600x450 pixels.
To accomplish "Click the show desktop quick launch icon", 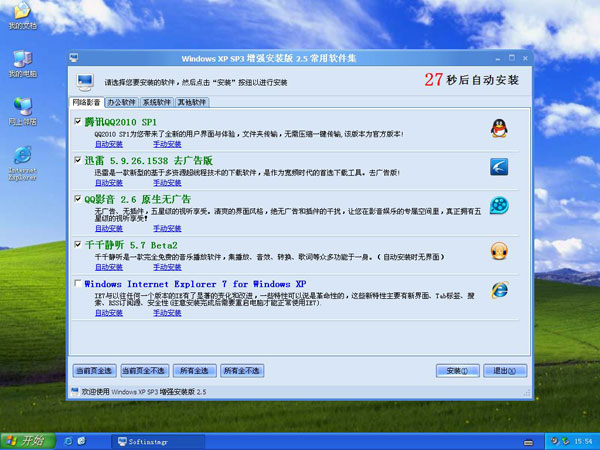I will click(x=82, y=441).
